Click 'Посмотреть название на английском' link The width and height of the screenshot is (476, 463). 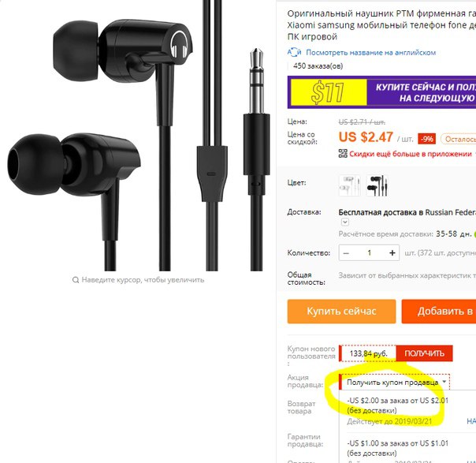click(x=370, y=53)
